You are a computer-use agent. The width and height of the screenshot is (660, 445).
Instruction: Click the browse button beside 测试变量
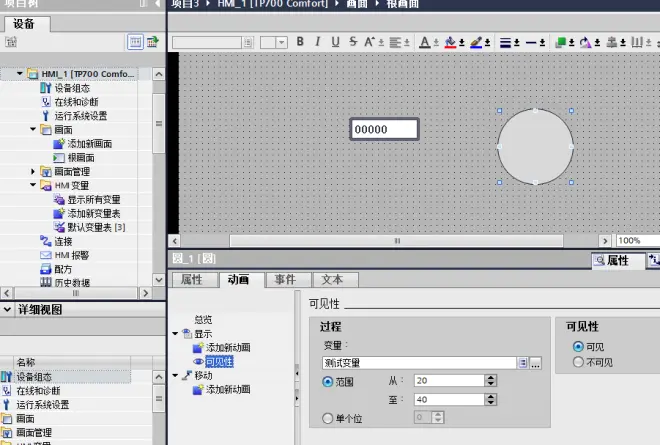pos(535,363)
